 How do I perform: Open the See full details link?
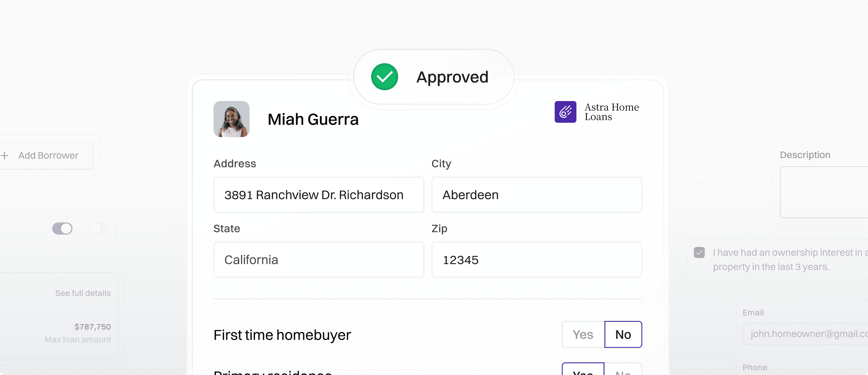click(83, 293)
